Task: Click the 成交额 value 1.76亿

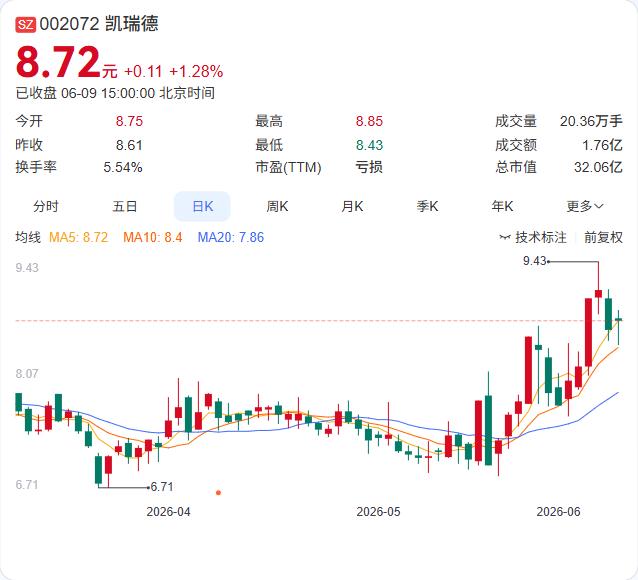Action: tap(602, 145)
